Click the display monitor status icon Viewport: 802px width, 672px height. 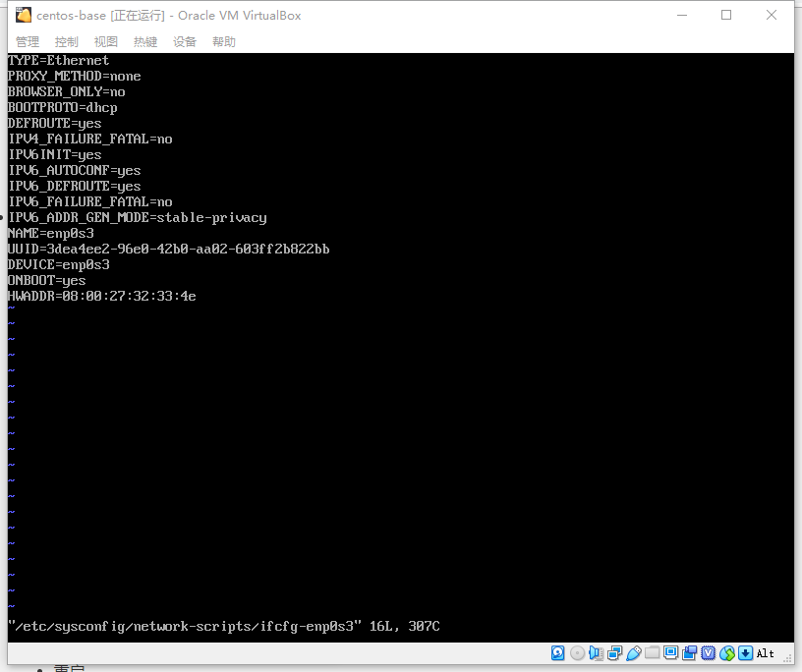[x=670, y=652]
